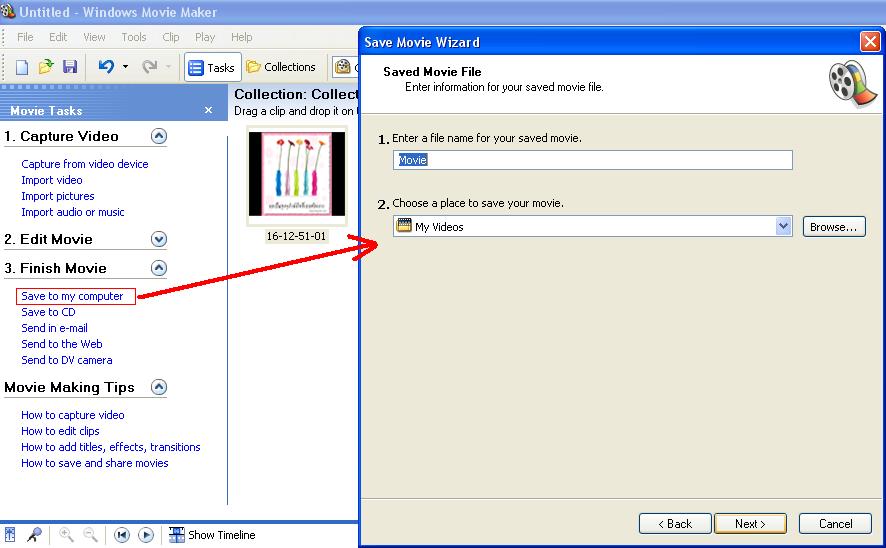886x548 pixels.
Task: Open How to save and share movies
Action: [x=94, y=463]
